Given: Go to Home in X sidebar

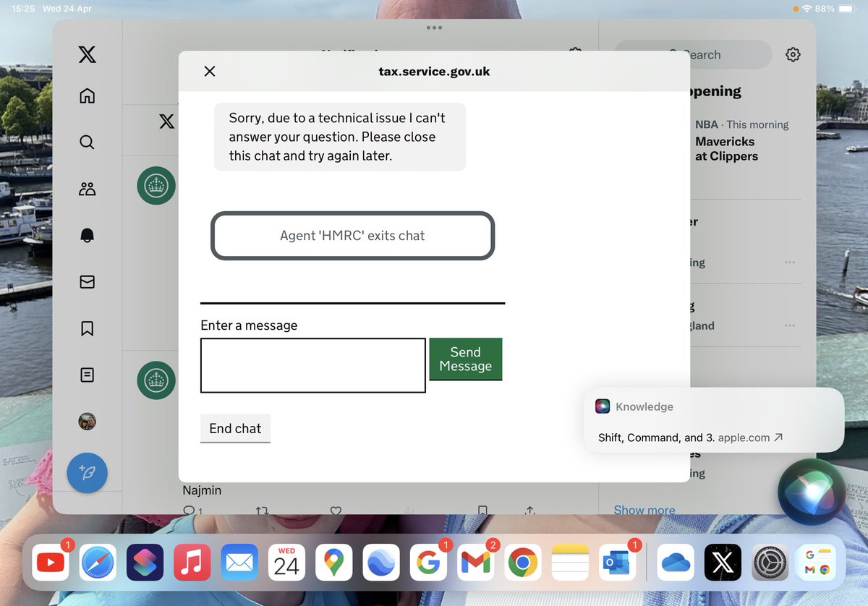Looking at the screenshot, I should coord(87,95).
